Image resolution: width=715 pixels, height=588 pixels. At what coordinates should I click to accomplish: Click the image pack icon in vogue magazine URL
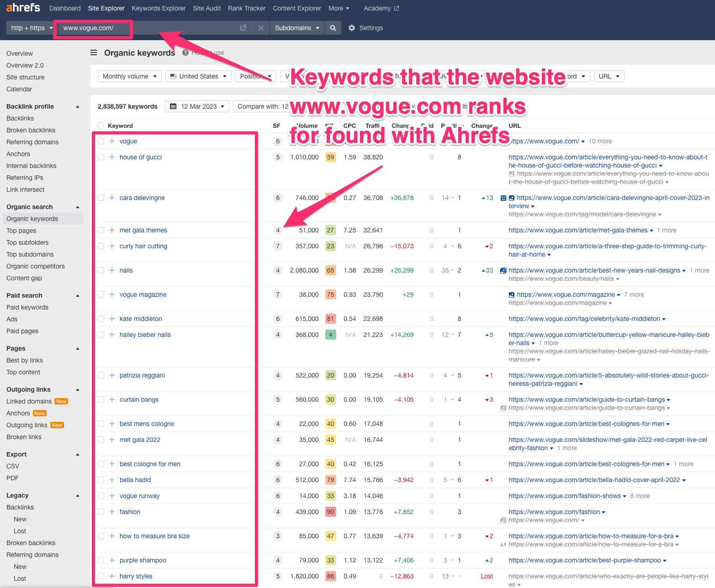point(512,295)
